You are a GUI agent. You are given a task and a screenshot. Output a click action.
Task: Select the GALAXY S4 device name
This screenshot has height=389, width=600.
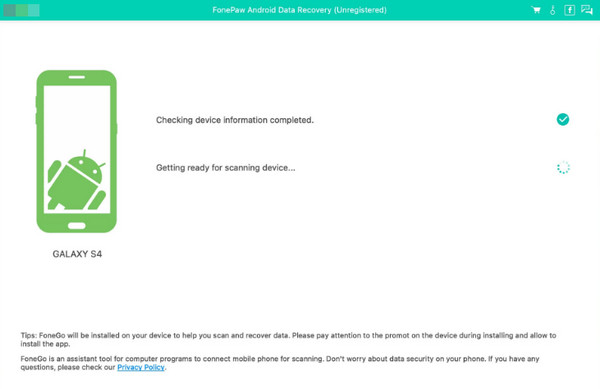(77, 254)
